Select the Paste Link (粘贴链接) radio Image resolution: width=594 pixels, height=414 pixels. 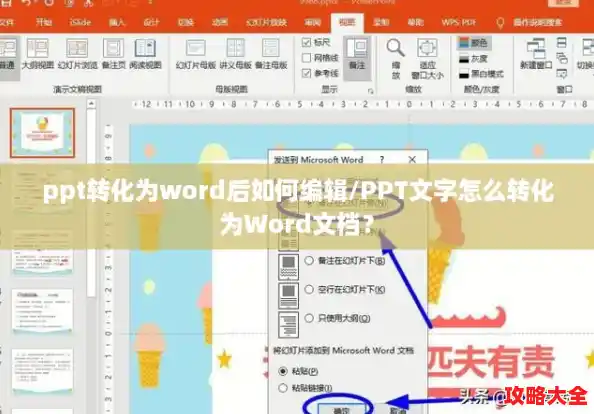click(x=283, y=388)
